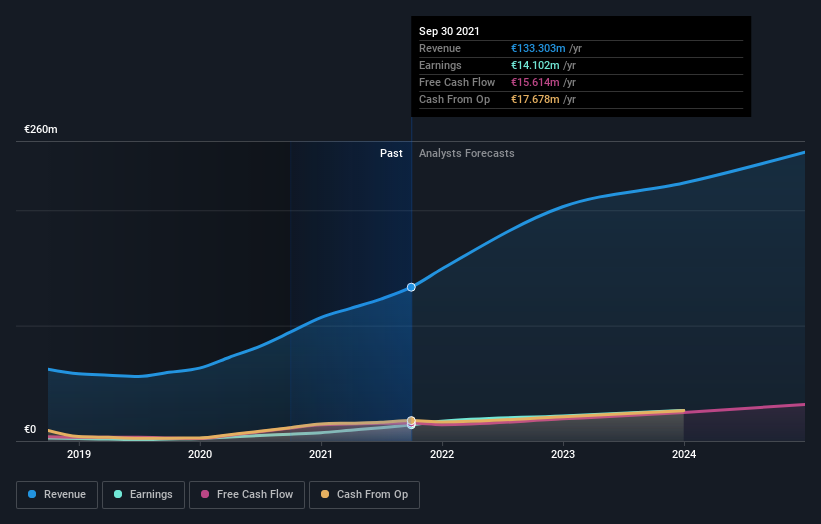Click the Free Cash Flow label in tooltip
The image size is (821, 524).
[x=457, y=82]
